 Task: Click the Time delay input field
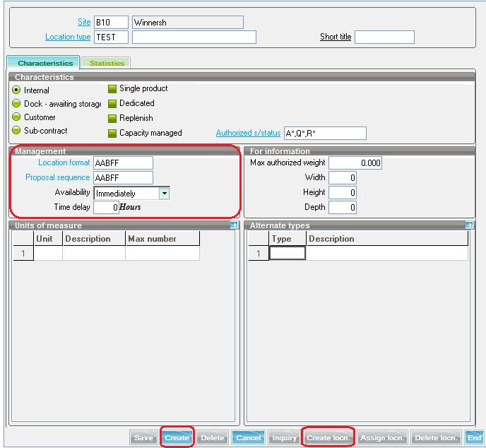coord(106,208)
